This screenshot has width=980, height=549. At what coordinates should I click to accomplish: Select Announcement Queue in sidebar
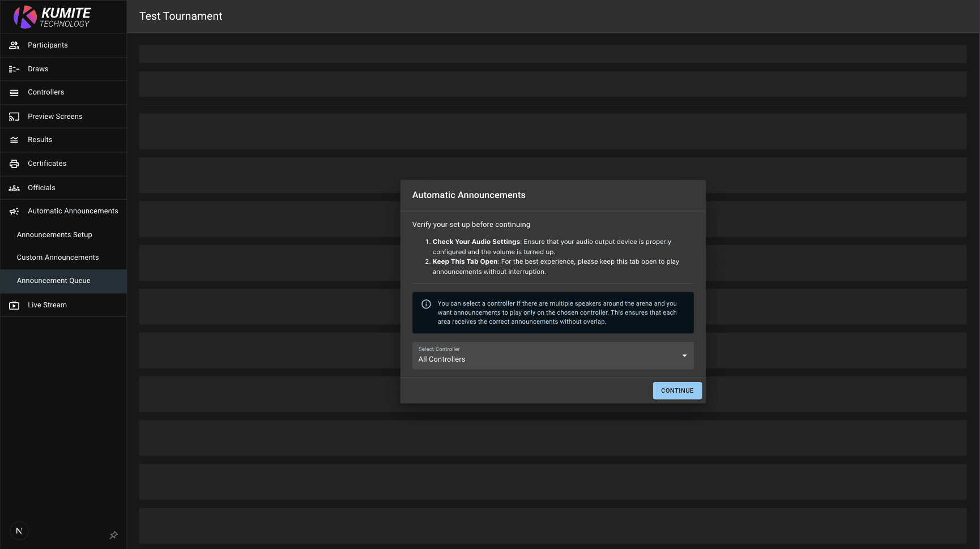[x=54, y=281]
